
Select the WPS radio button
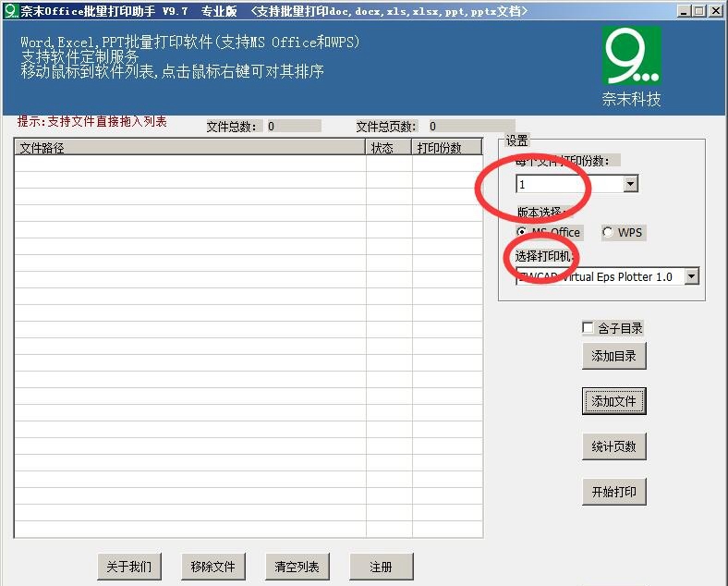[607, 232]
